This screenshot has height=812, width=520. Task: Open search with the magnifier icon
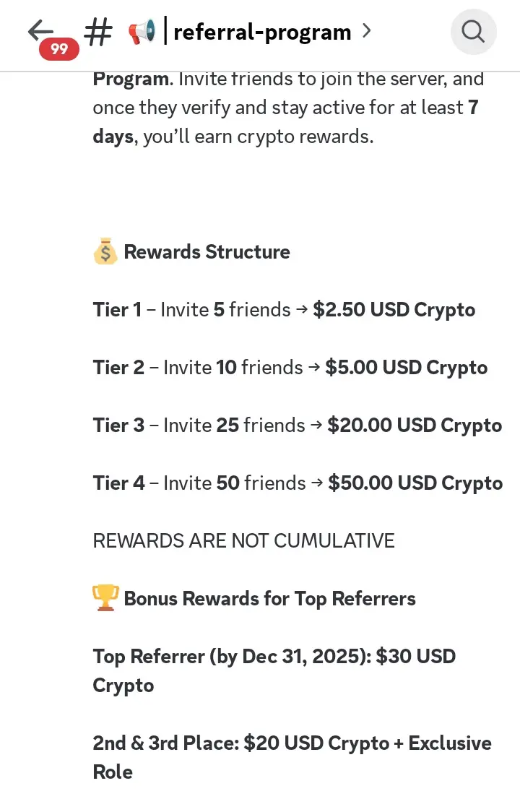(473, 32)
